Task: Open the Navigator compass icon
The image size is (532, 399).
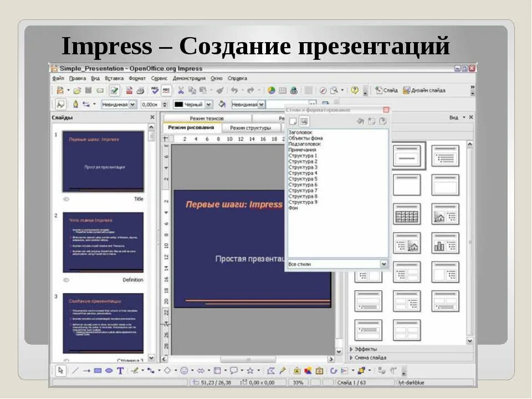Action: [x=323, y=90]
